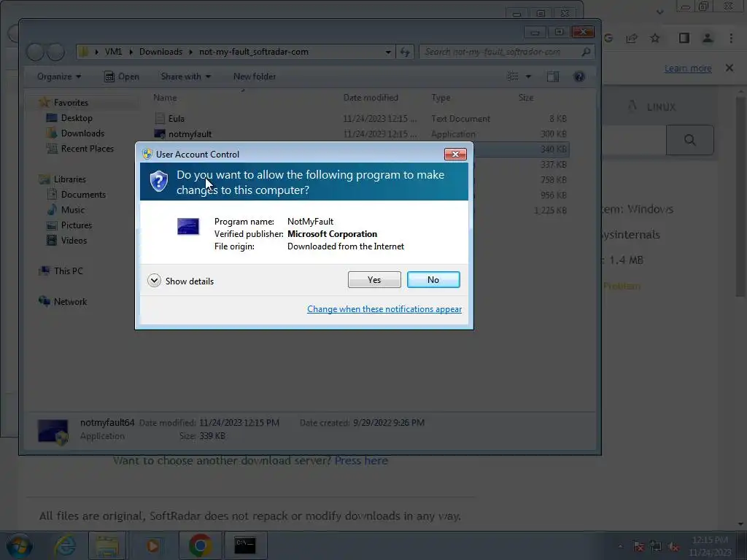Screen dimensions: 747x560
Task: Select This PC in navigation pane
Action: coord(68,271)
